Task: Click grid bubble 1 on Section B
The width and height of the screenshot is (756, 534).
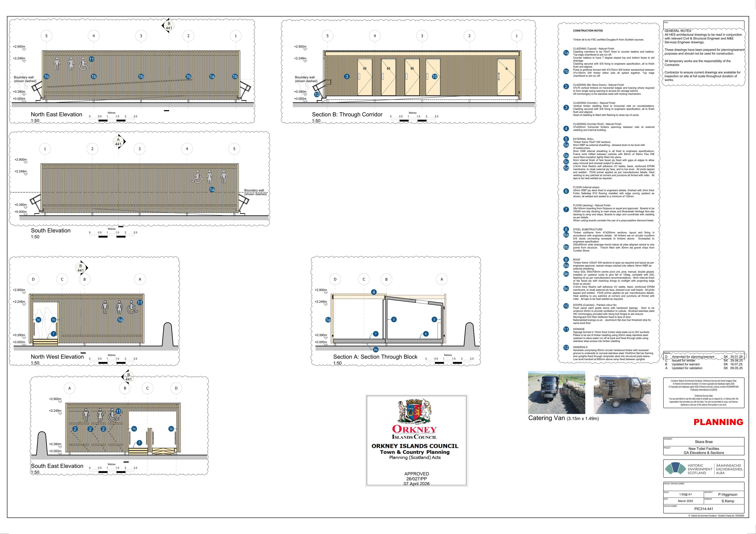Action: (x=517, y=36)
